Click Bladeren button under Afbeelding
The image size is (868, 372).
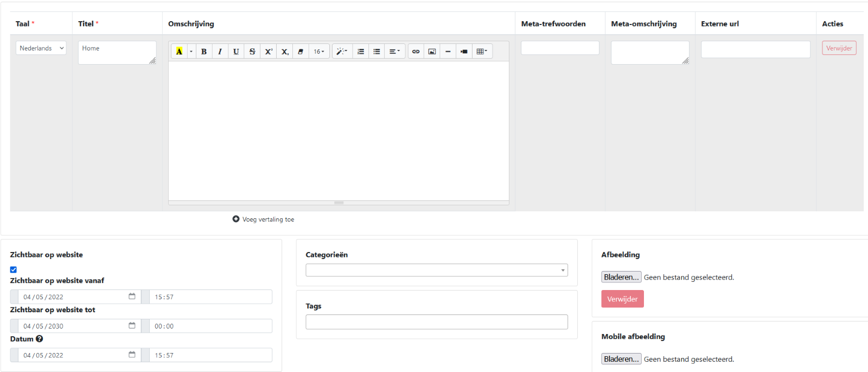click(x=621, y=277)
